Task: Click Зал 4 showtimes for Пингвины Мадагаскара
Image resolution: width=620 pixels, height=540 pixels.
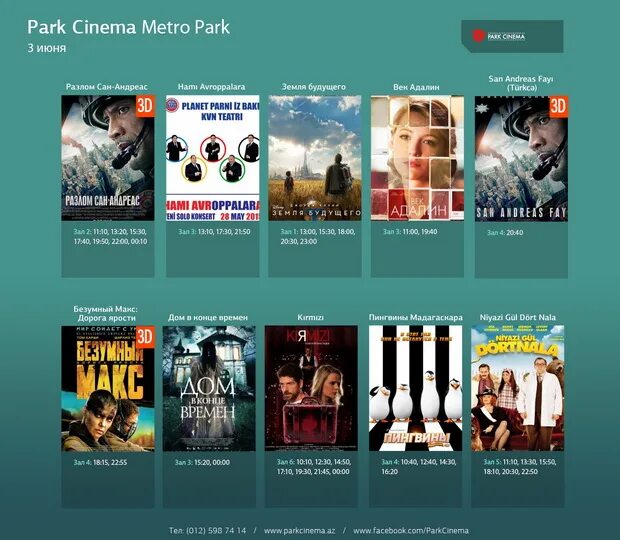Action: [419, 466]
